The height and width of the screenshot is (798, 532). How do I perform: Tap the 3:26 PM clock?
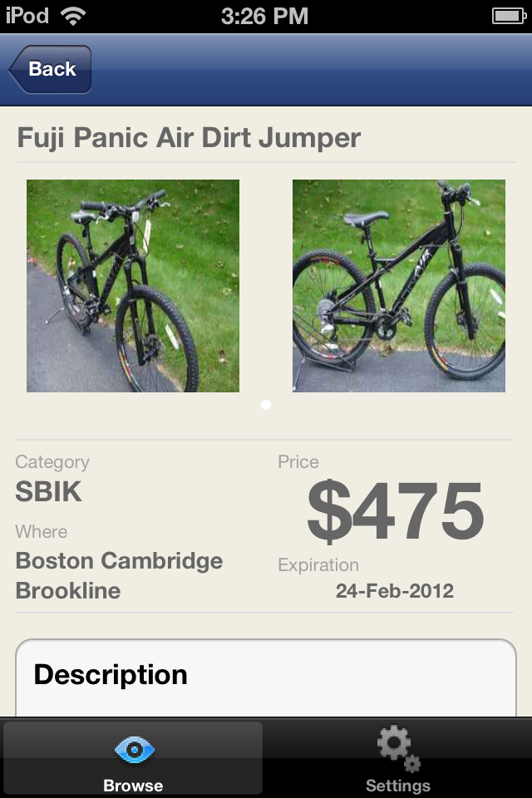click(265, 15)
